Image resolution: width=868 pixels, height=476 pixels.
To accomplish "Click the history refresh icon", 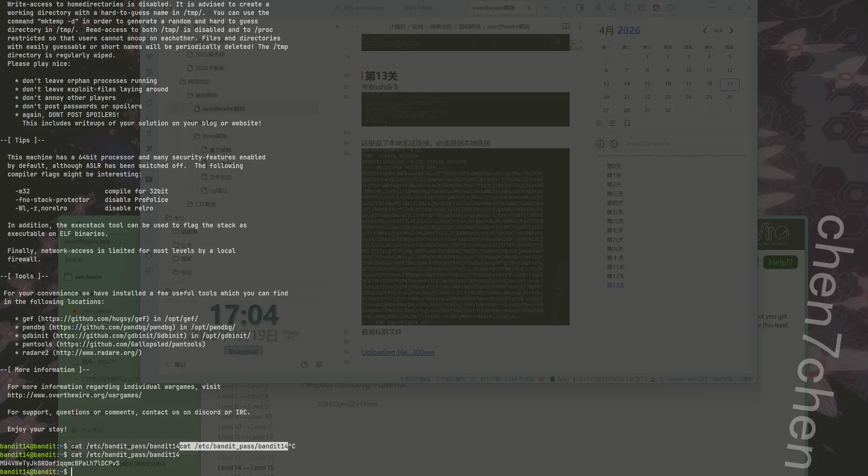I will coord(614,144).
